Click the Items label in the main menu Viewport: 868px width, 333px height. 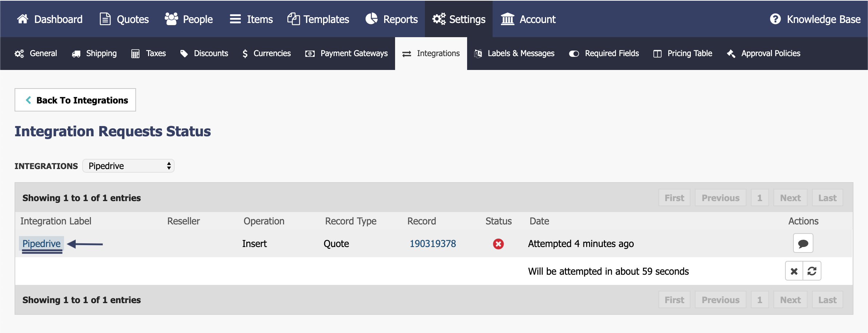coord(260,19)
